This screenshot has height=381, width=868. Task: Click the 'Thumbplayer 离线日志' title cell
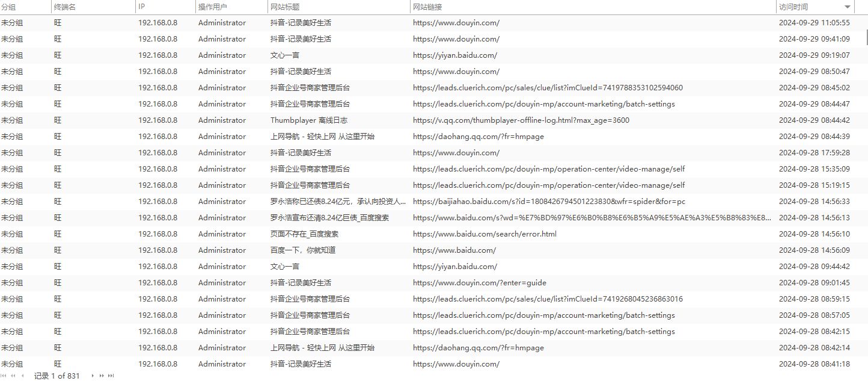pyautogui.click(x=309, y=120)
